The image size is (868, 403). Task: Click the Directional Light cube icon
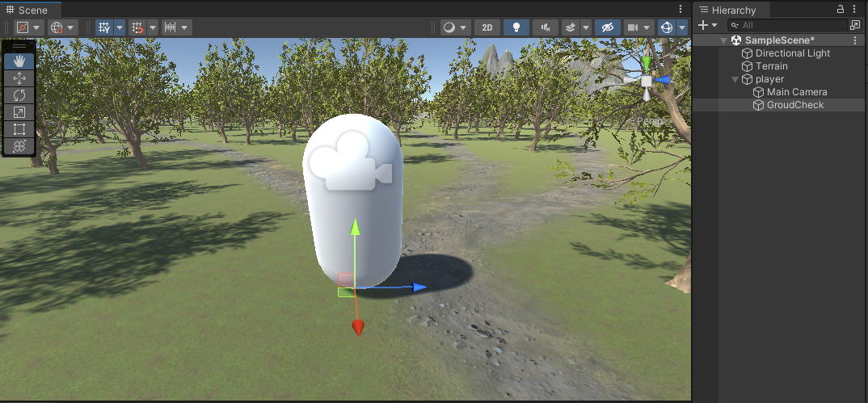click(x=748, y=53)
